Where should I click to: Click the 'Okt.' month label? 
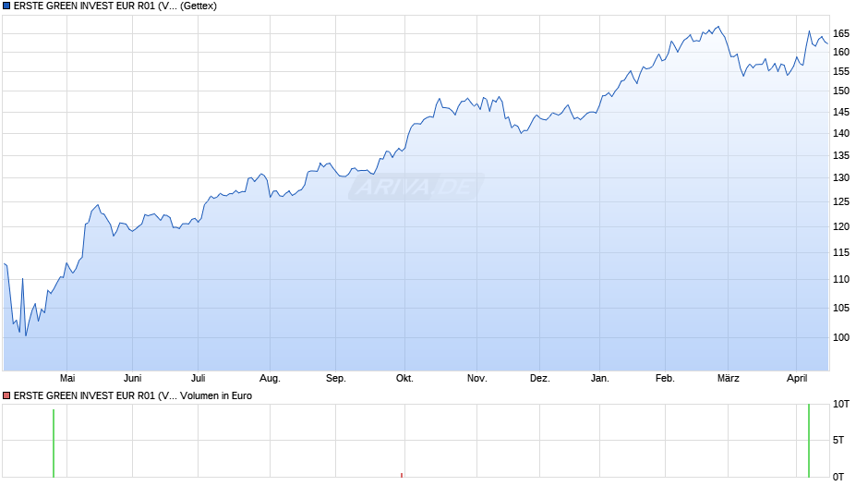(x=404, y=378)
